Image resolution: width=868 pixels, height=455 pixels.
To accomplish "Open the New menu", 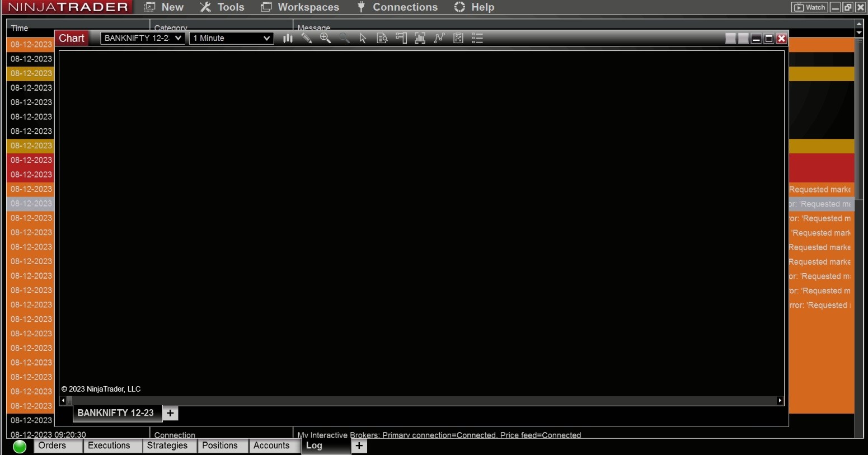I will tap(165, 7).
